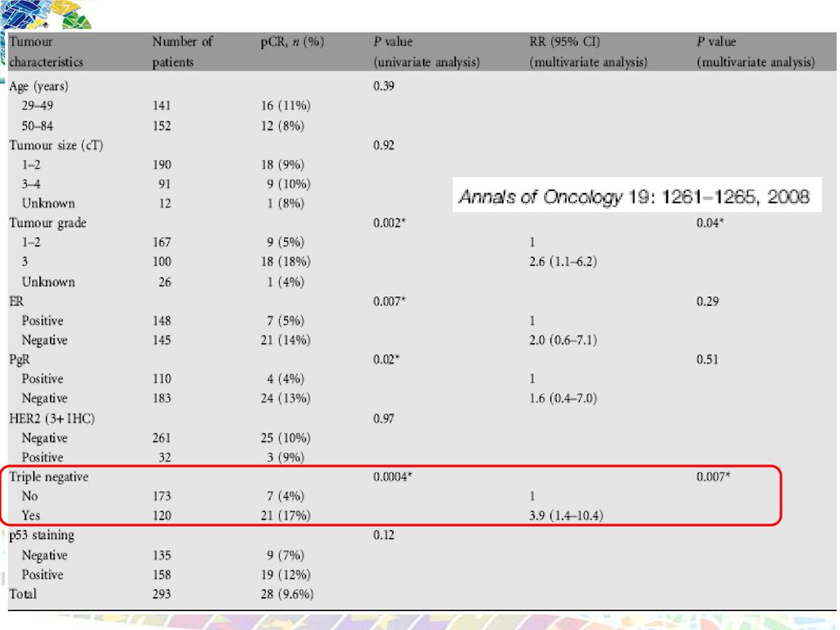Click the 'Number of patients' column header

pos(182,52)
